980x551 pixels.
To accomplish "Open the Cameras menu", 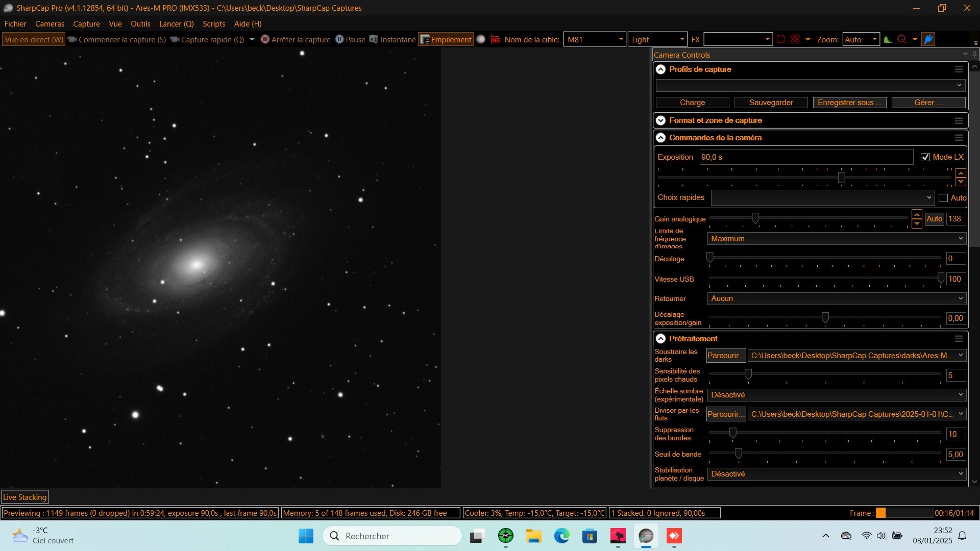I will coord(50,24).
